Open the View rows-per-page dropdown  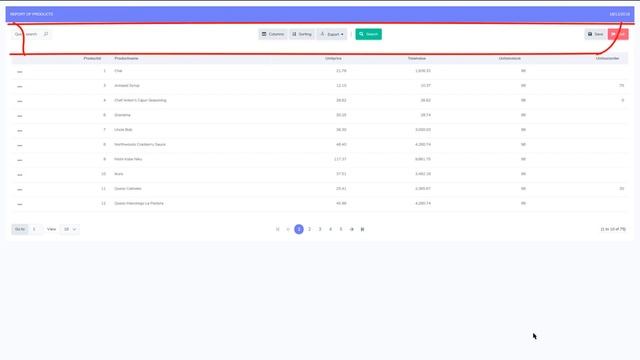coord(70,229)
